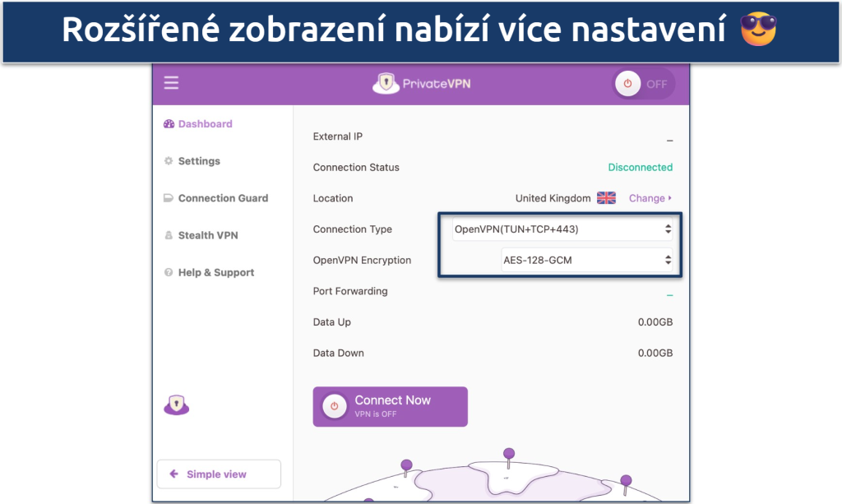Open the OpenVPN Encryption dropdown
Screen dimensions: 842x504
[587, 261]
